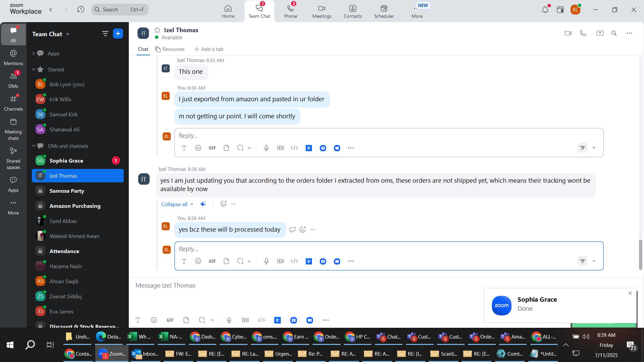
Task: Show hidden system tray icons
Action: [566, 345]
